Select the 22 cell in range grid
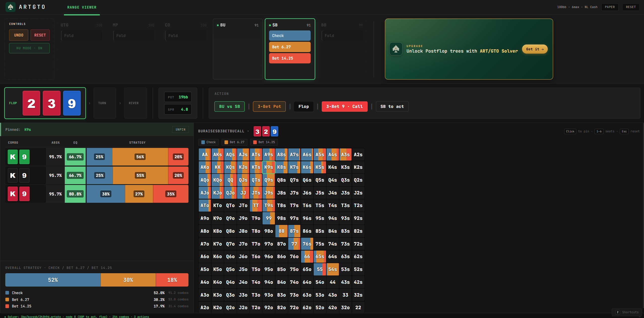 click(x=358, y=307)
